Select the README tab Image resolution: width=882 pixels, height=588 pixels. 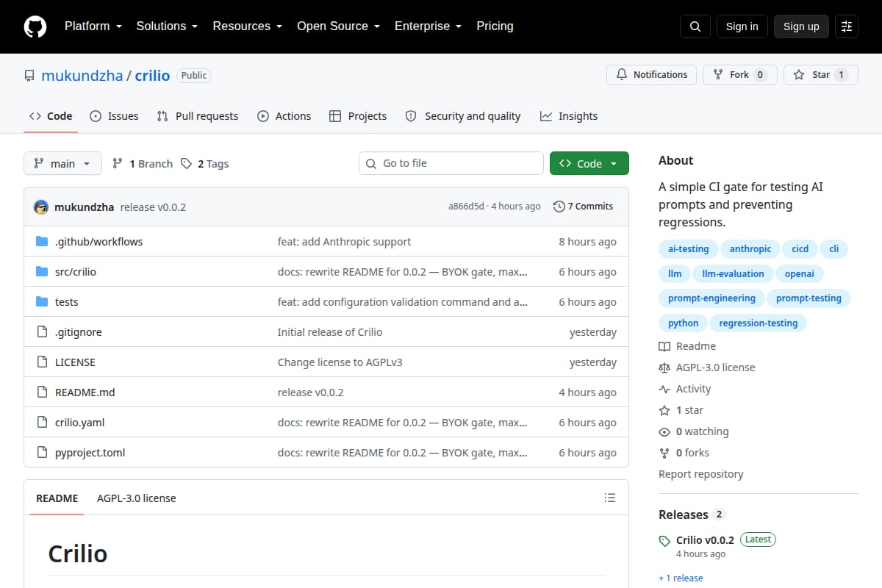coord(57,498)
